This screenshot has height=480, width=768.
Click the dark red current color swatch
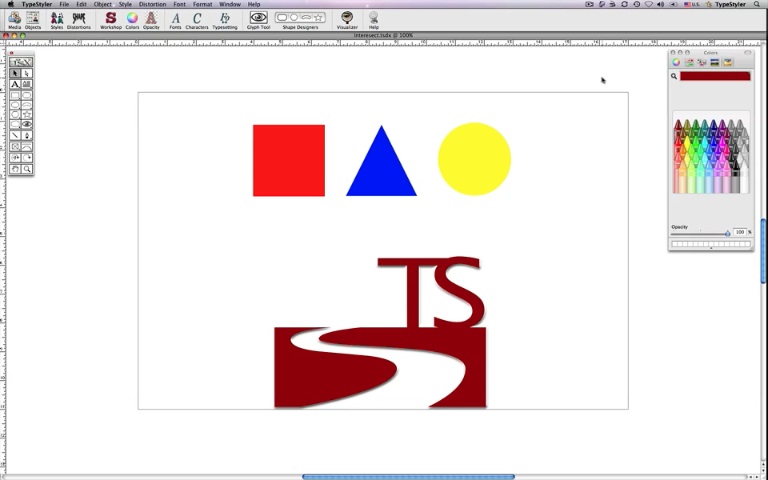coord(715,76)
